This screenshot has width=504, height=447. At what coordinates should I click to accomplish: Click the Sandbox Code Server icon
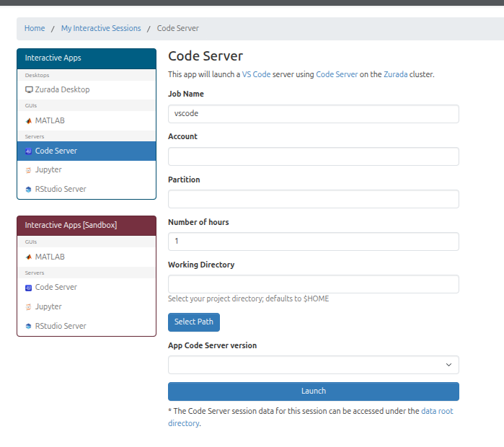[x=29, y=288]
